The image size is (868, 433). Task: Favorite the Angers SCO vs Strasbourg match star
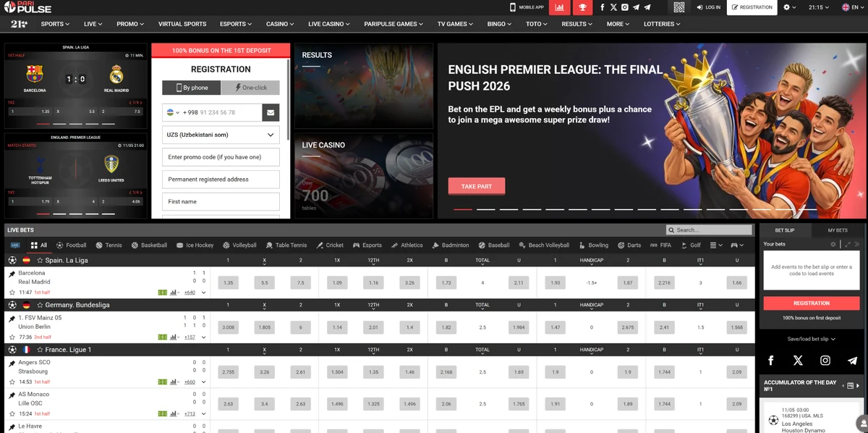pos(12,382)
